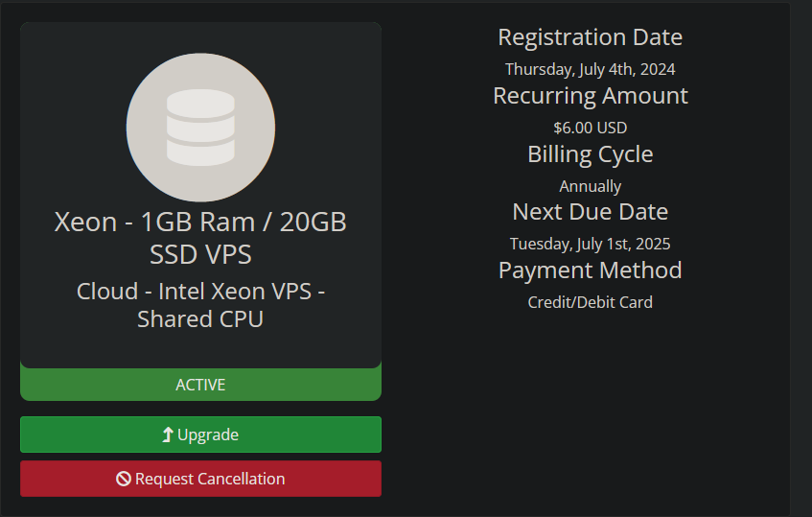Screen dimensions: 812x517
Task: Click the Annually billing cycle value
Action: coord(590,186)
